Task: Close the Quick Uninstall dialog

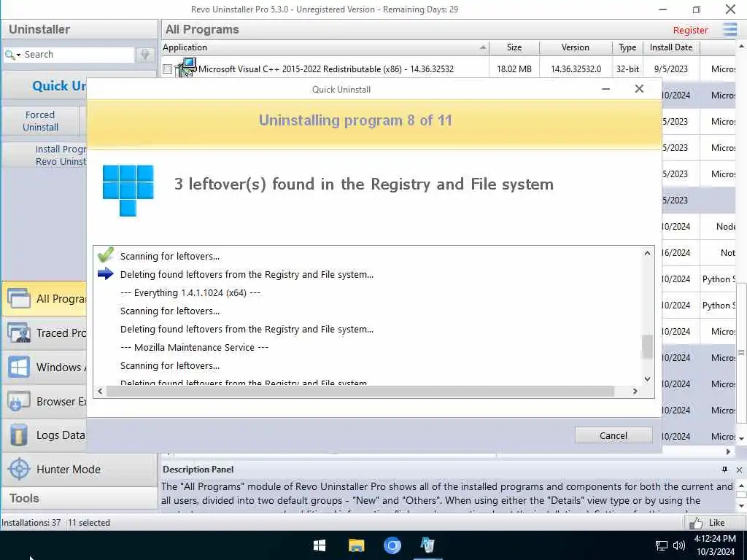Action: (x=639, y=89)
